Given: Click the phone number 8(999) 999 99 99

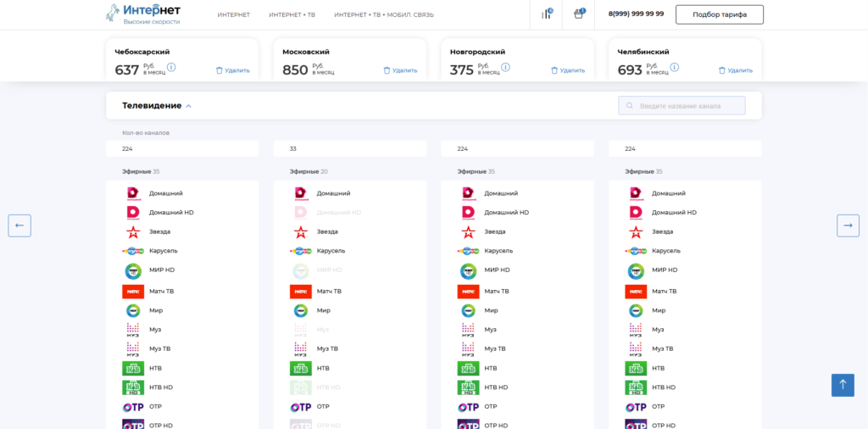Looking at the screenshot, I should click(636, 14).
